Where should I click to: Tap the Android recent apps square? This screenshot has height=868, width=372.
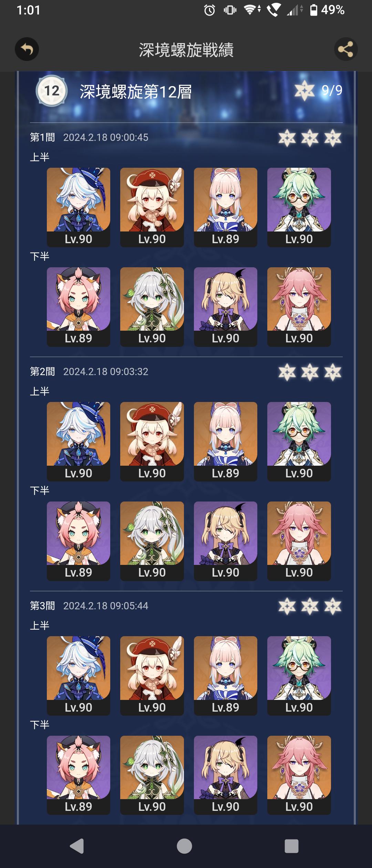[291, 846]
